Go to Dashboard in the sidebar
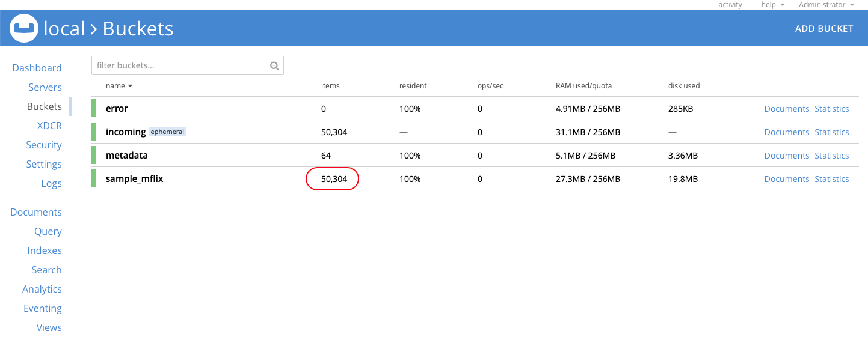Image resolution: width=868 pixels, height=340 pixels. tap(37, 68)
